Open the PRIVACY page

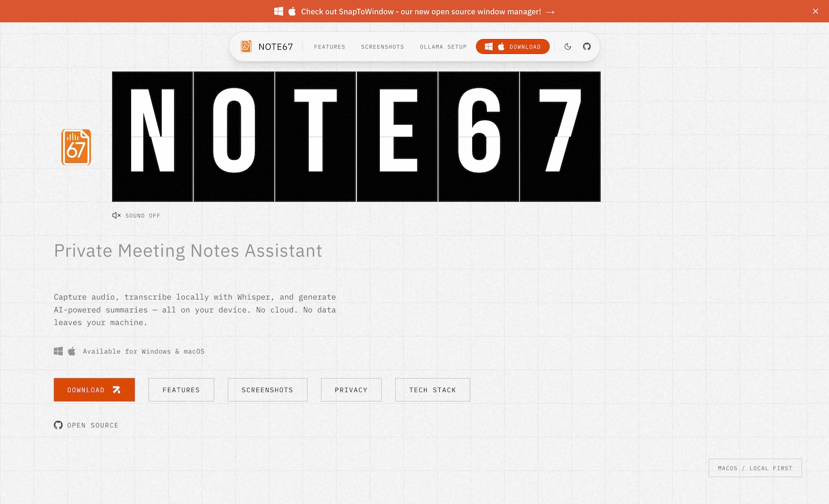[351, 389]
